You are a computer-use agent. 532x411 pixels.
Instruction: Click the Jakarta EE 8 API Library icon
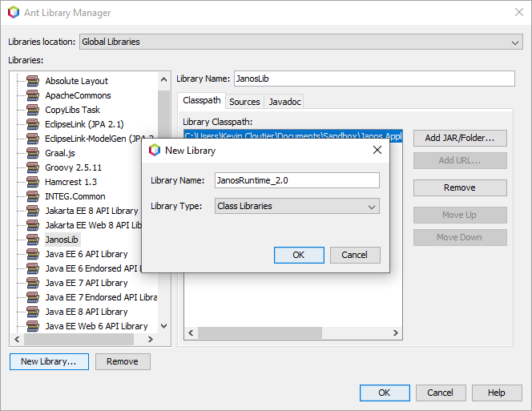click(33, 211)
